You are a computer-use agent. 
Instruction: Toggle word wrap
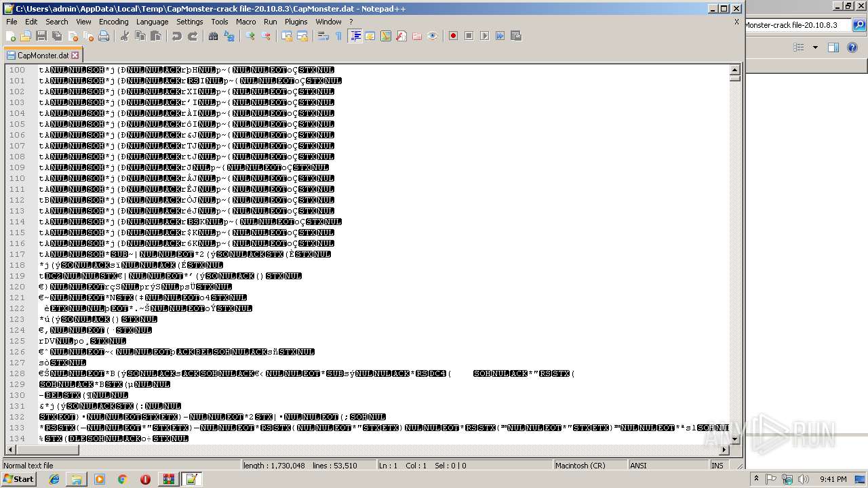(323, 36)
